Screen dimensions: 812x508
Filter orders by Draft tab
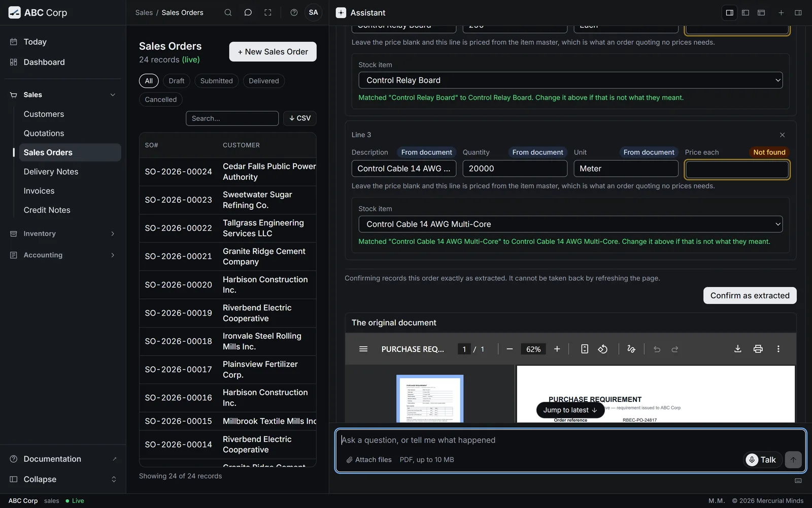point(177,81)
